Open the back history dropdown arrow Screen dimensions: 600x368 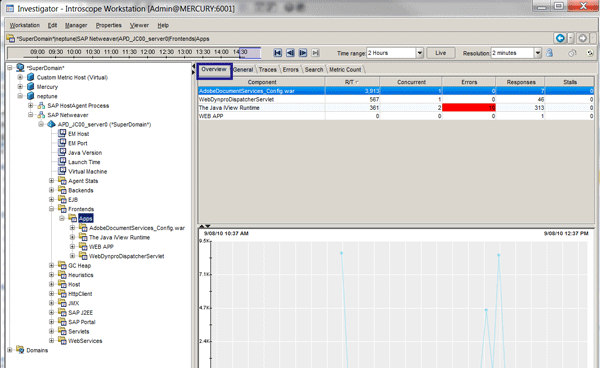click(x=570, y=38)
